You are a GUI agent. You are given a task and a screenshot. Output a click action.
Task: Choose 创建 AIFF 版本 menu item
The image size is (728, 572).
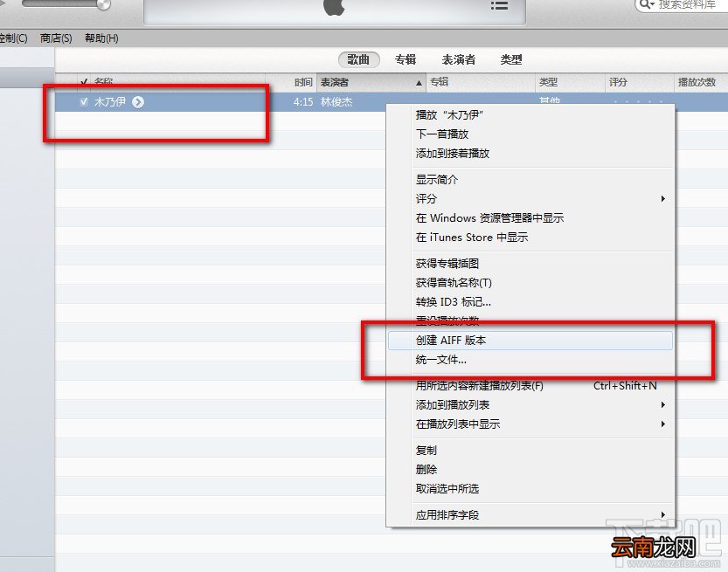(530, 341)
